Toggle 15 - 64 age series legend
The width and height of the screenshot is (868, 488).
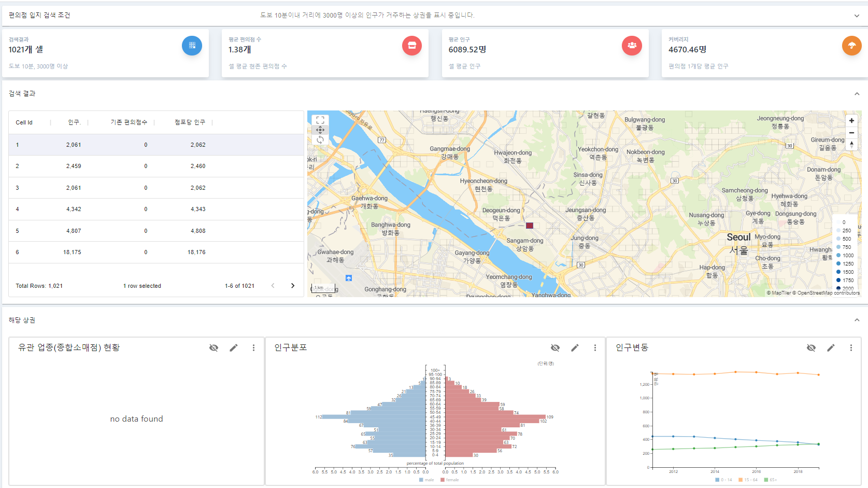(748, 480)
